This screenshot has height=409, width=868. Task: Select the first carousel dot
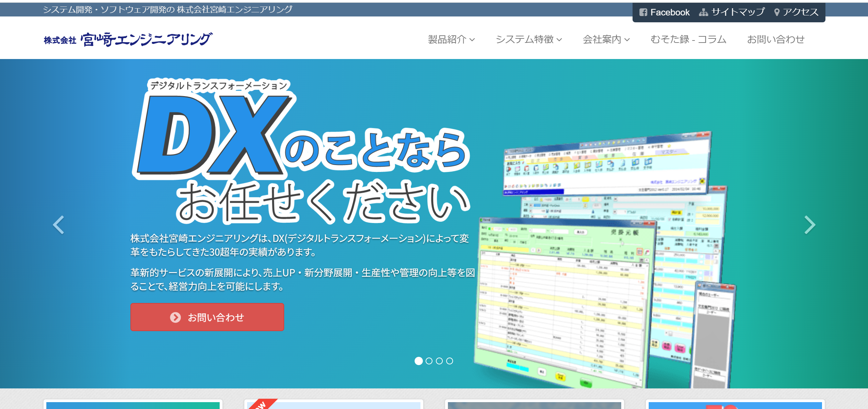[418, 361]
